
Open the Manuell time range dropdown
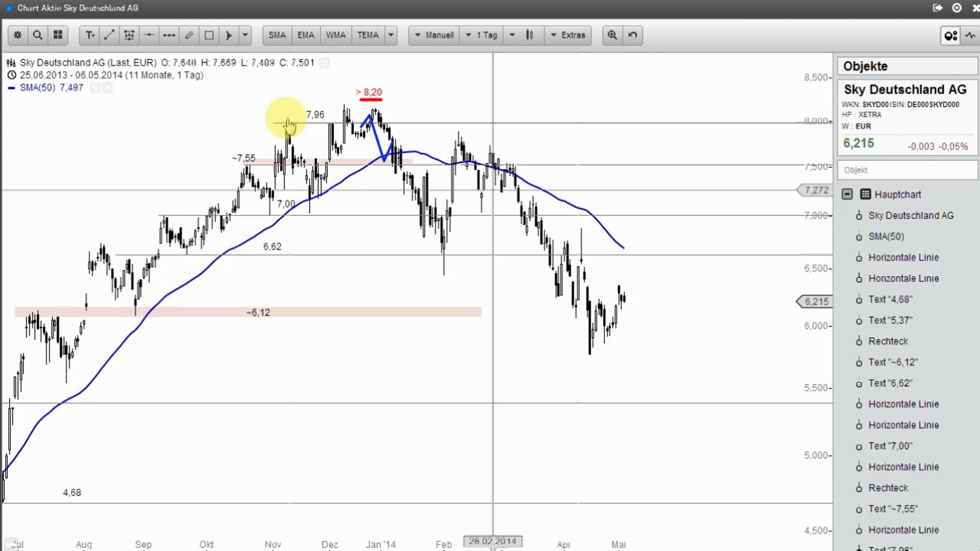[x=434, y=35]
